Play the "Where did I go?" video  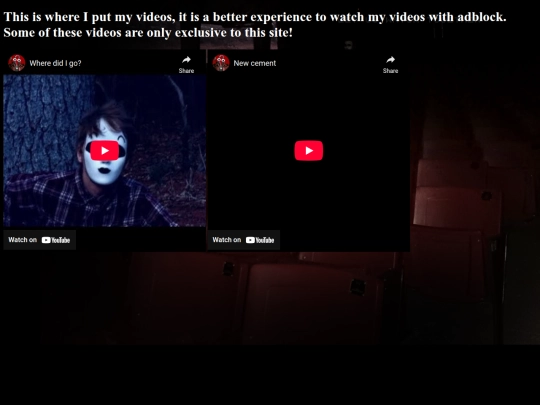coord(105,150)
